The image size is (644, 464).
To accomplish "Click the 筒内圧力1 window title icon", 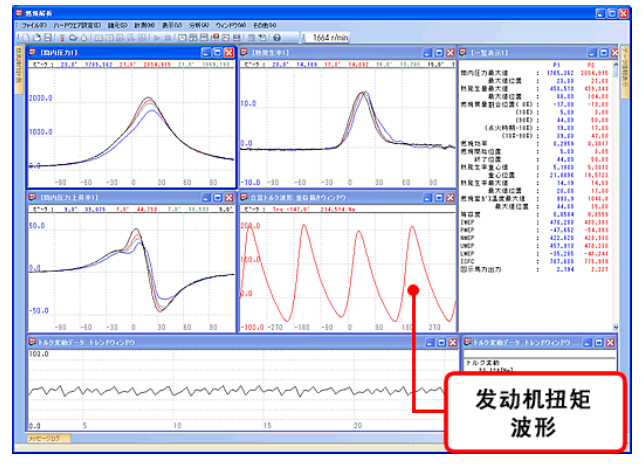I will [x=32, y=53].
